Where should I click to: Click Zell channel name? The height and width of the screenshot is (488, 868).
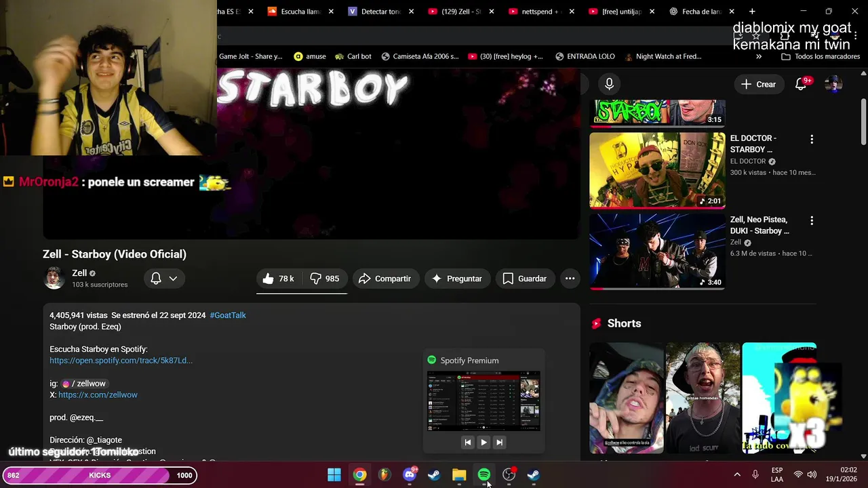pos(79,273)
